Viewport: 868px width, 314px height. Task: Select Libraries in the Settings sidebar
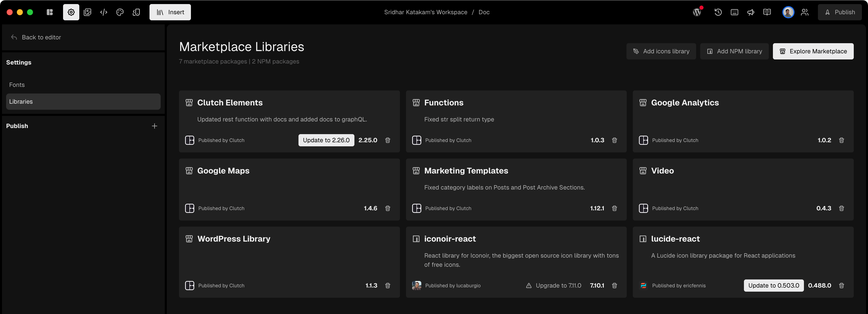(83, 102)
